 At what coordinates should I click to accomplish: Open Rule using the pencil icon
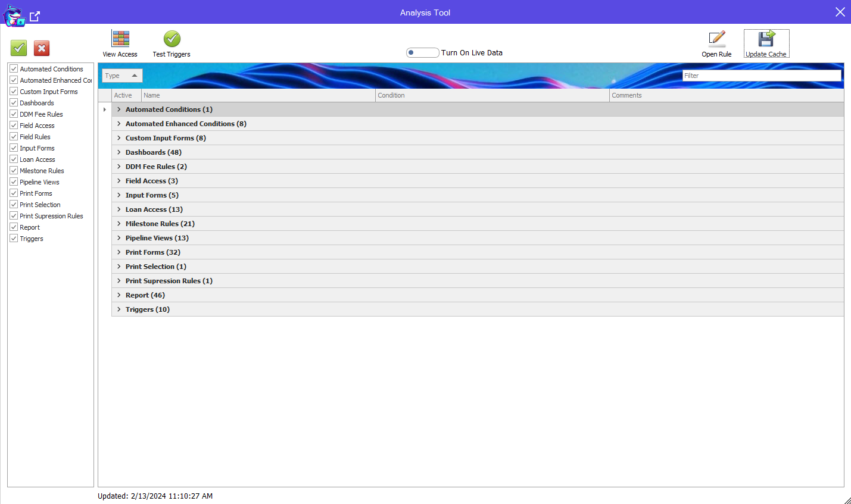point(716,39)
